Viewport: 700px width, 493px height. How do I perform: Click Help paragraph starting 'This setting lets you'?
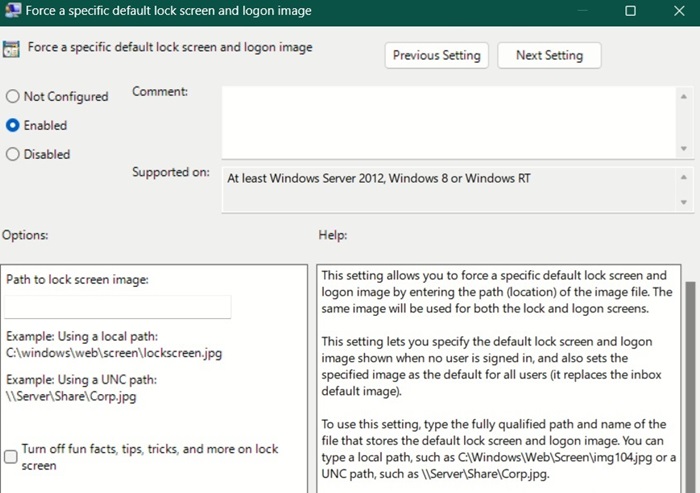pyautogui.click(x=491, y=366)
